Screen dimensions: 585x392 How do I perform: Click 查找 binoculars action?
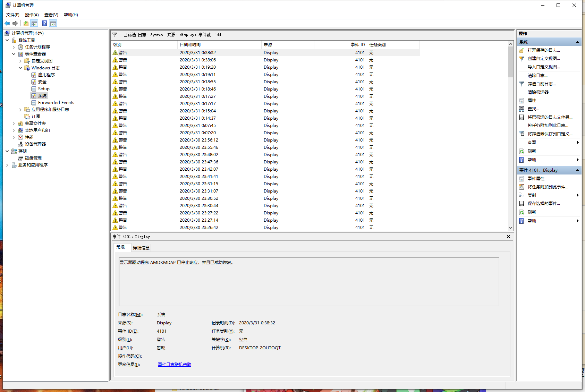[533, 109]
